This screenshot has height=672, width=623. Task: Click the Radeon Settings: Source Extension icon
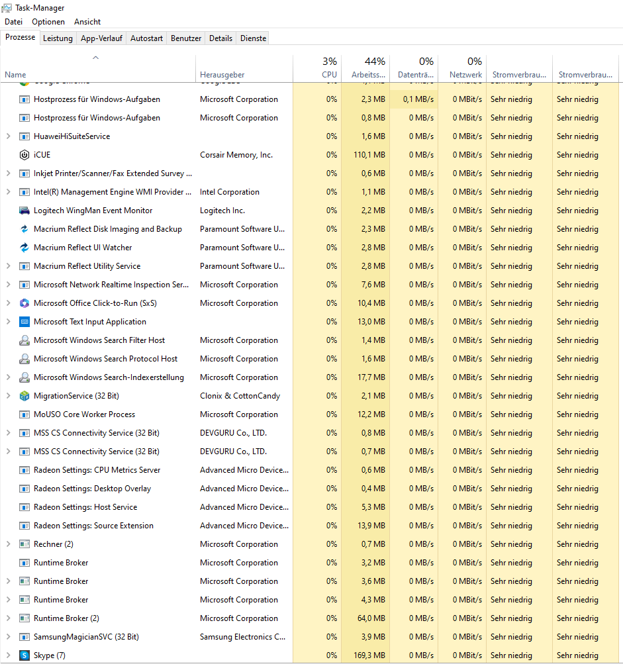pyautogui.click(x=24, y=526)
